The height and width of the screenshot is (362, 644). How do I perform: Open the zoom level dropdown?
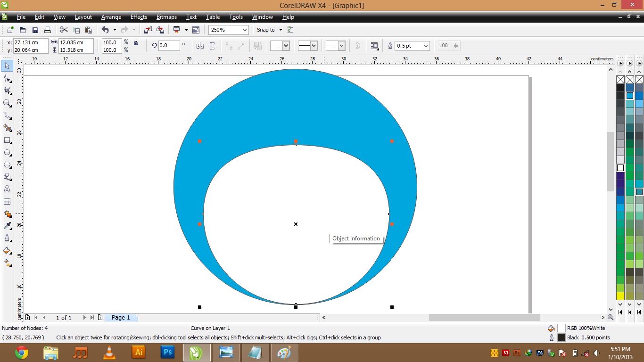click(245, 30)
